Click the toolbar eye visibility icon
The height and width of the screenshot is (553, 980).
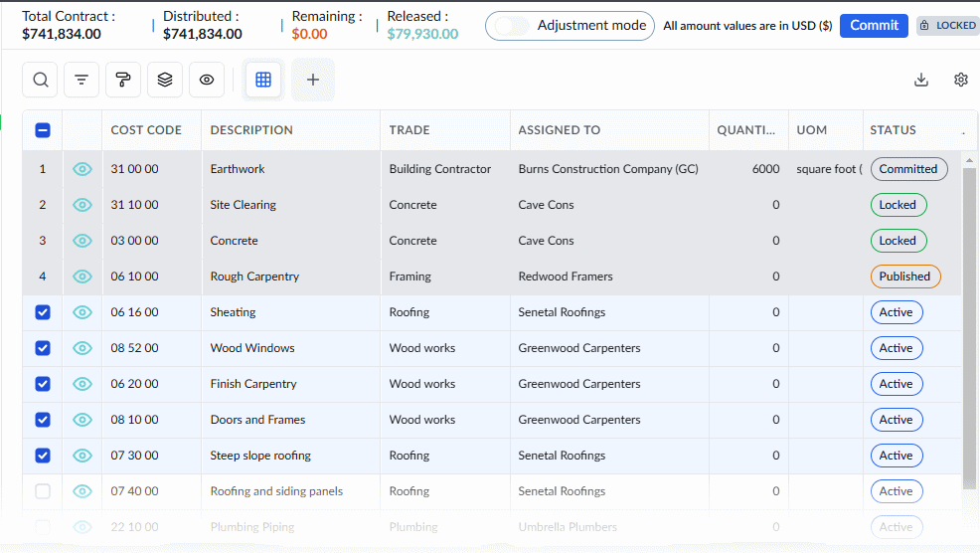pos(207,80)
